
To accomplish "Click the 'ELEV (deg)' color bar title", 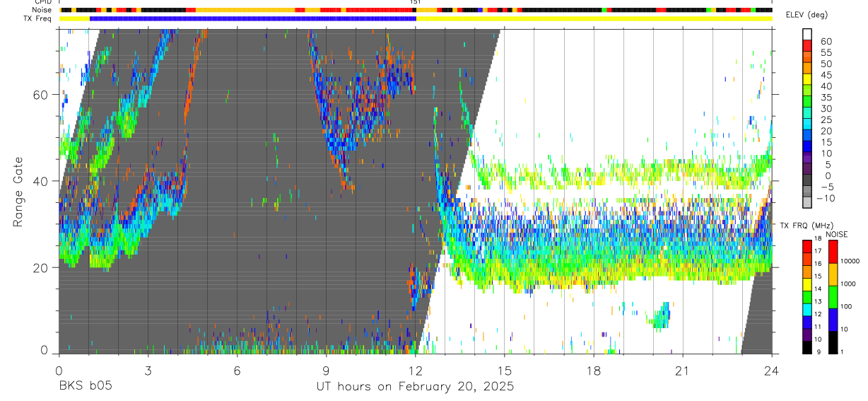I will click(807, 15).
